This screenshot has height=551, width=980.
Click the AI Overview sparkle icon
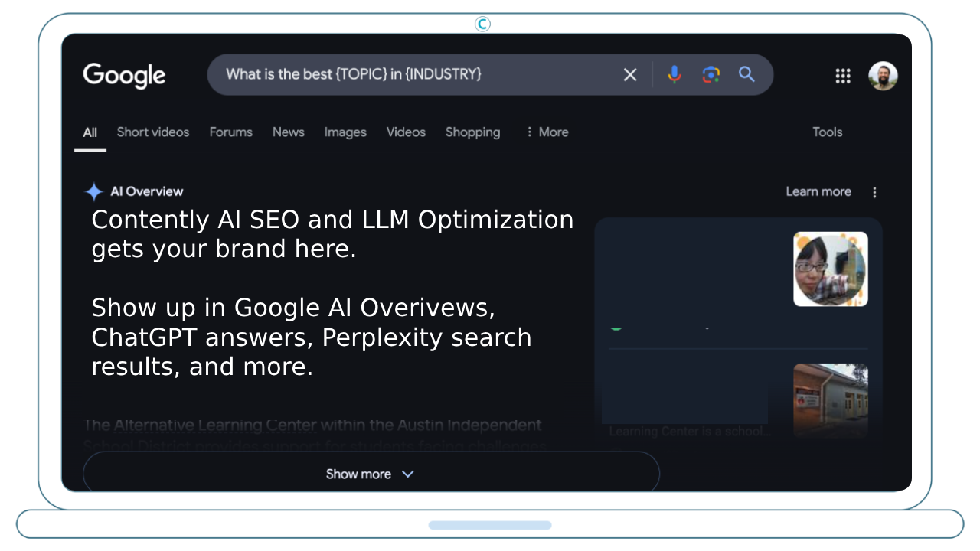click(93, 191)
